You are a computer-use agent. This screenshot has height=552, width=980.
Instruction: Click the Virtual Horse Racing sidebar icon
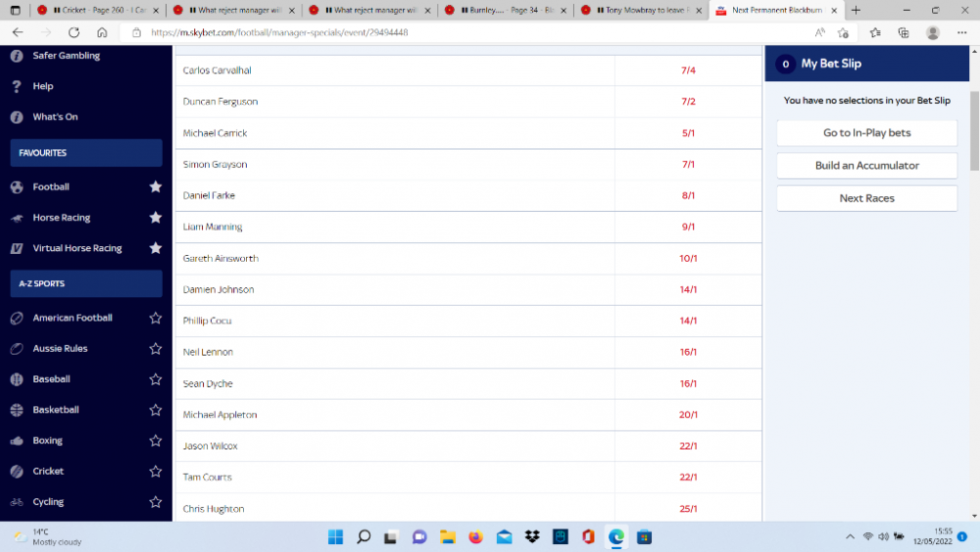point(17,248)
